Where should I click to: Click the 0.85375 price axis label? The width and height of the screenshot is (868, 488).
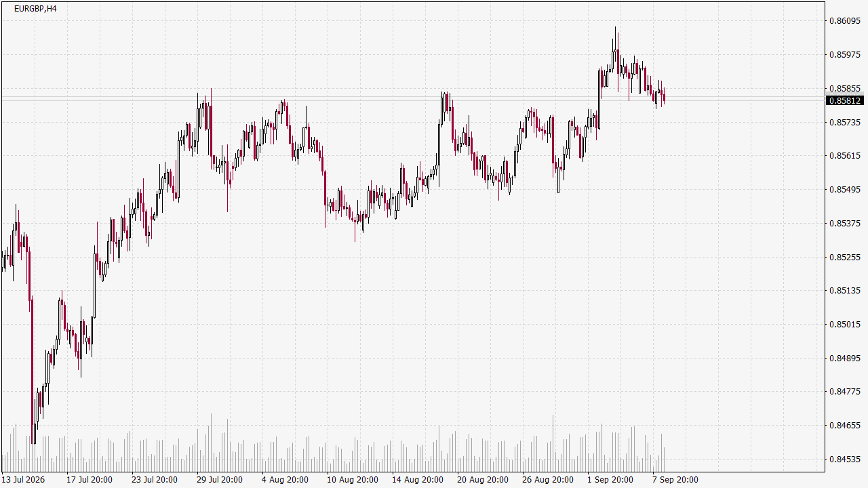(844, 224)
